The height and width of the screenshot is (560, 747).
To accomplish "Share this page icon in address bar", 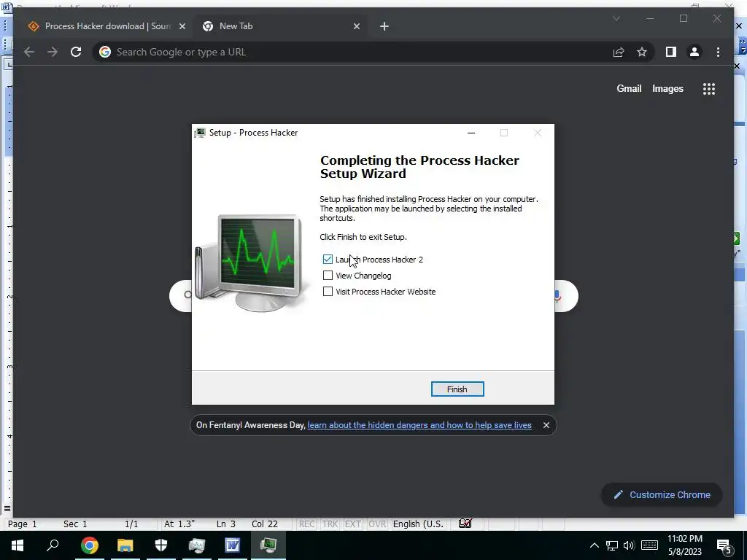I will [619, 52].
